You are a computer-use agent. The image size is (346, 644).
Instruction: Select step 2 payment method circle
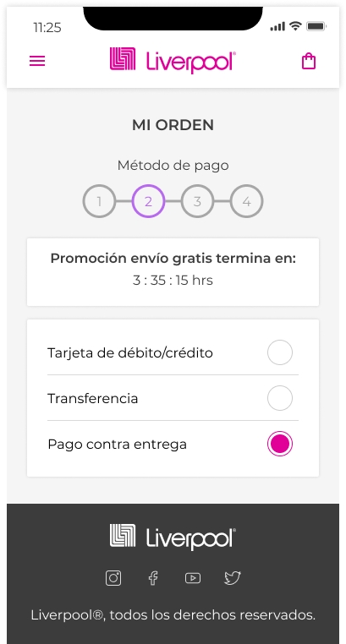[148, 201]
